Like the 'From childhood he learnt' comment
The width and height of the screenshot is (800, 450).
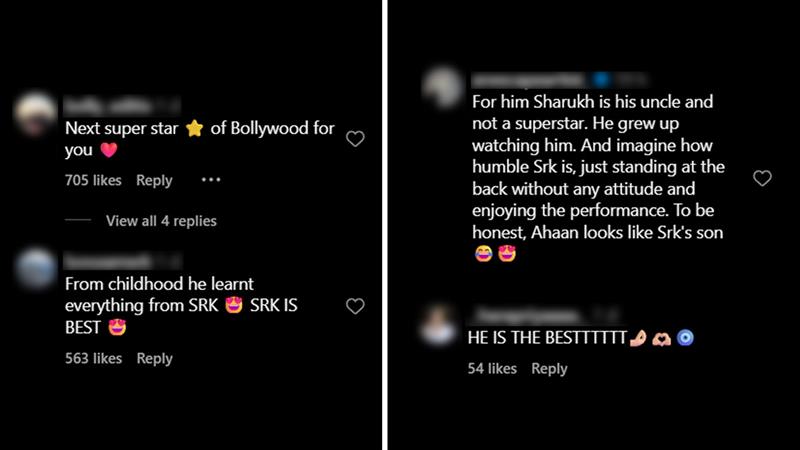355,306
